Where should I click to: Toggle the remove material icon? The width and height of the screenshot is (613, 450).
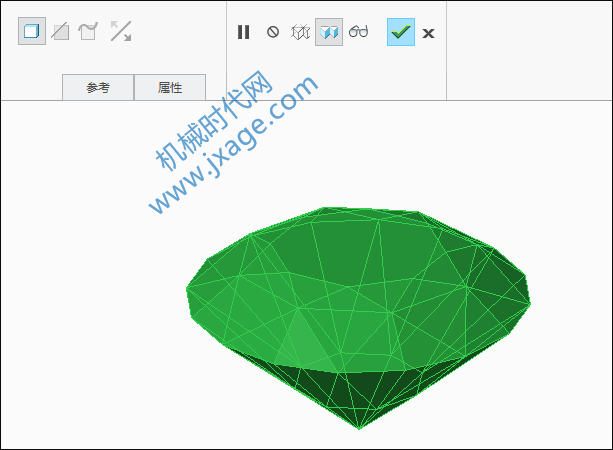[x=60, y=31]
